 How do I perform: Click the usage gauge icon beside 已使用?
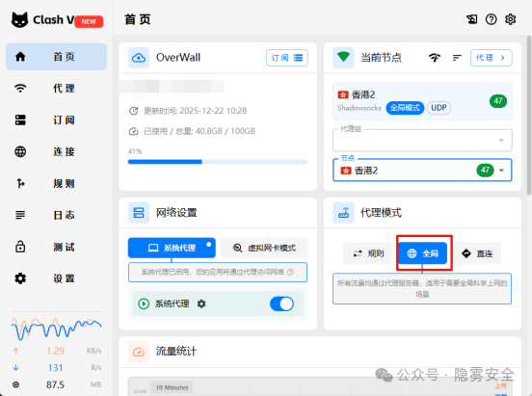click(x=133, y=131)
